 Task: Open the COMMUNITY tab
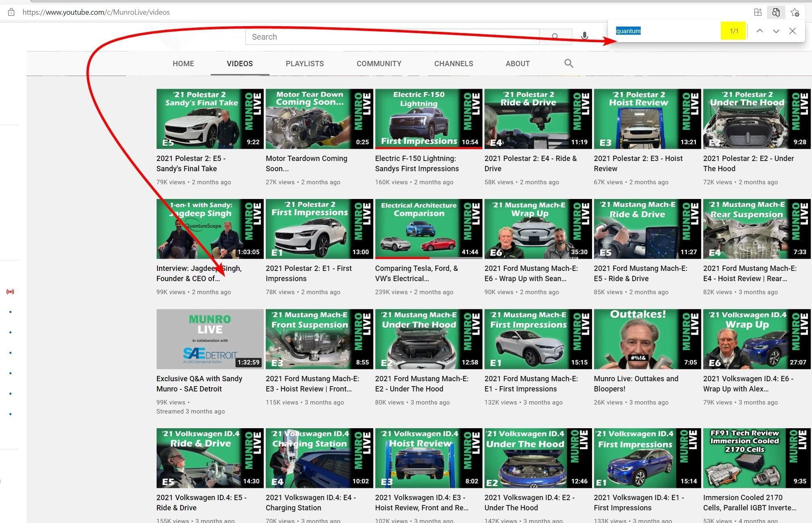tap(379, 63)
